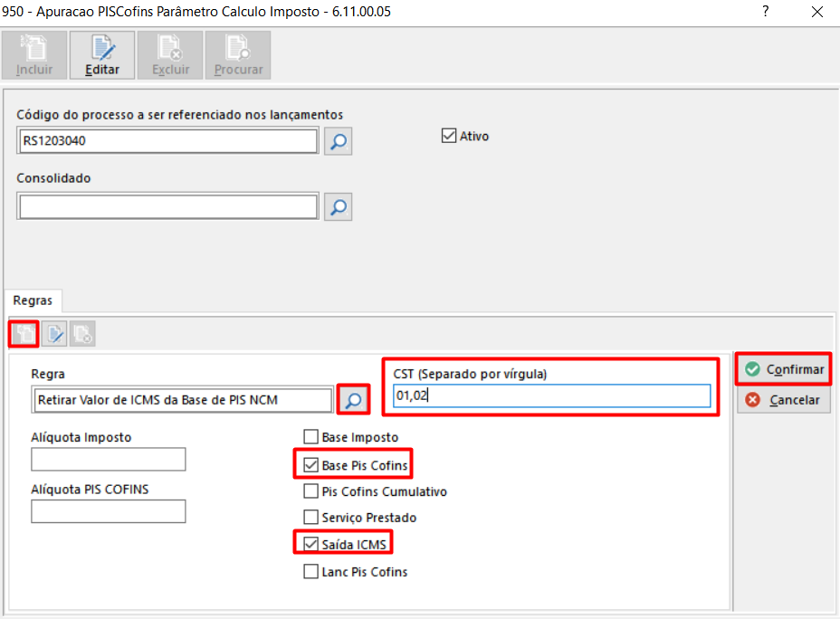
Task: Check the Serviço Prestado checkbox
Action: [x=310, y=517]
